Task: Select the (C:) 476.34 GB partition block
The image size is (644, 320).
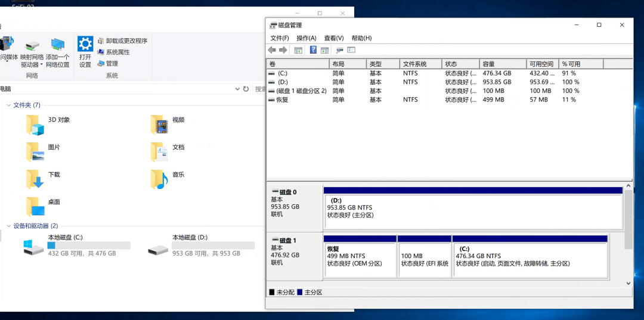Action: pos(530,260)
